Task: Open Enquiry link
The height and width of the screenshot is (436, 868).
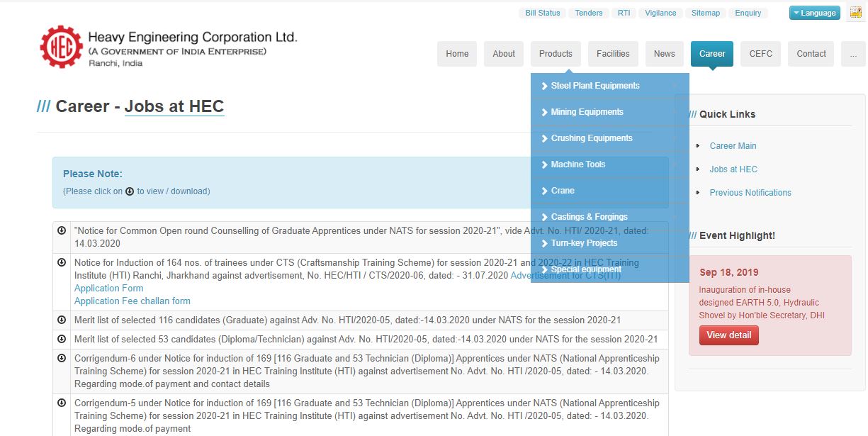Action: 748,13
